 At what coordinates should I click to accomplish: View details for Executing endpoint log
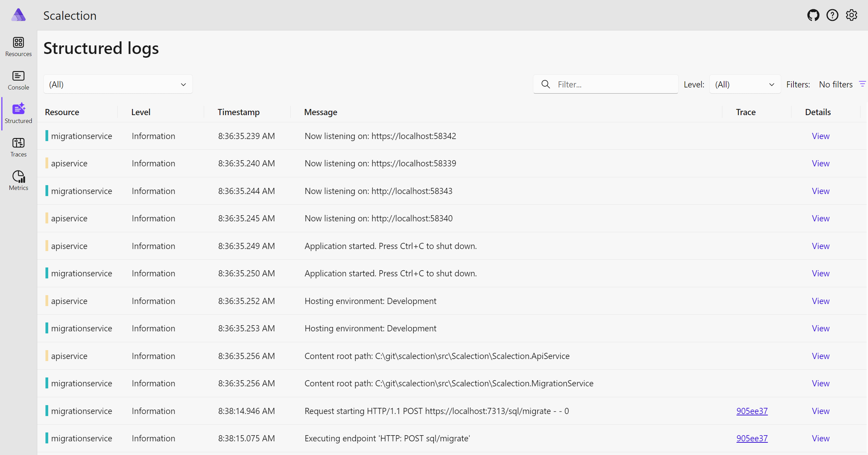point(820,438)
